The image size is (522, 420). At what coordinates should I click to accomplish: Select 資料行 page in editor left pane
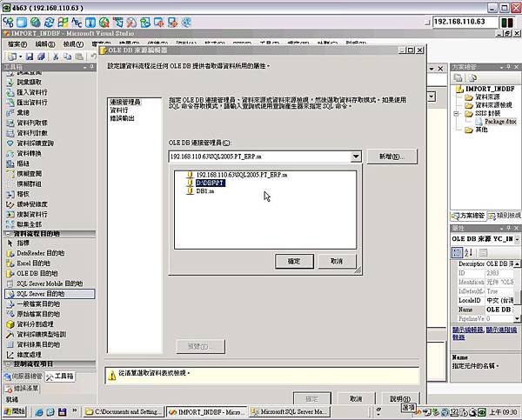pos(119,110)
